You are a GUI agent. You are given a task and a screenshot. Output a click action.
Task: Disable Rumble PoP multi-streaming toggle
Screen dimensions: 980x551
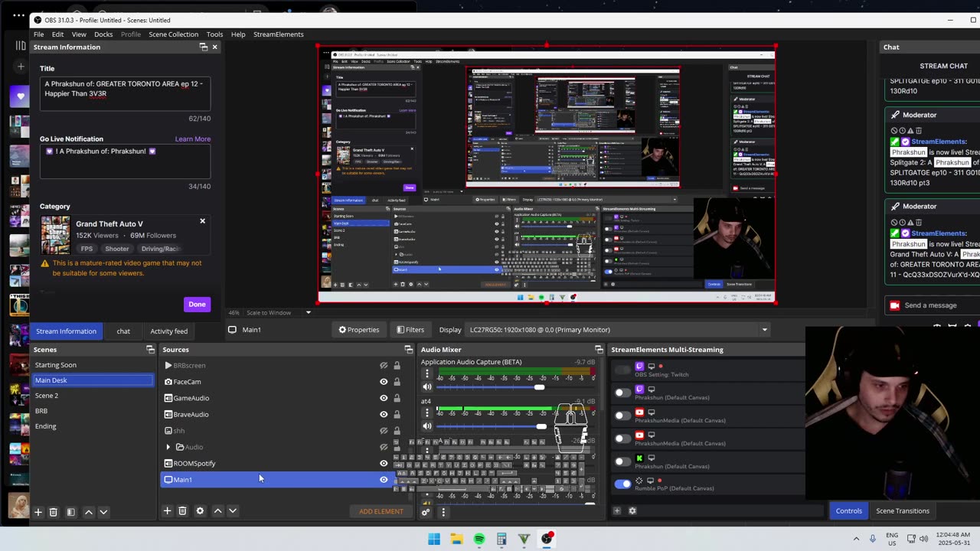tap(622, 484)
